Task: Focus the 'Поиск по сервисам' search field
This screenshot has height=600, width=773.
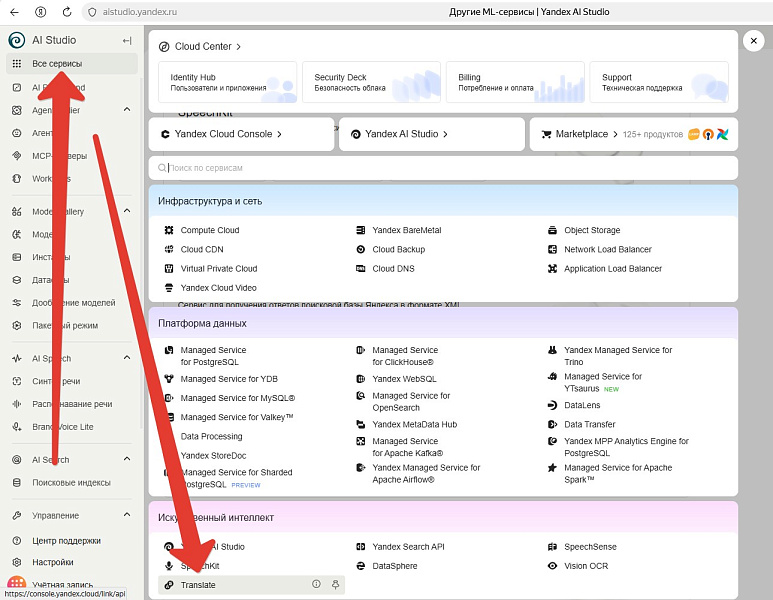Action: 443,168
